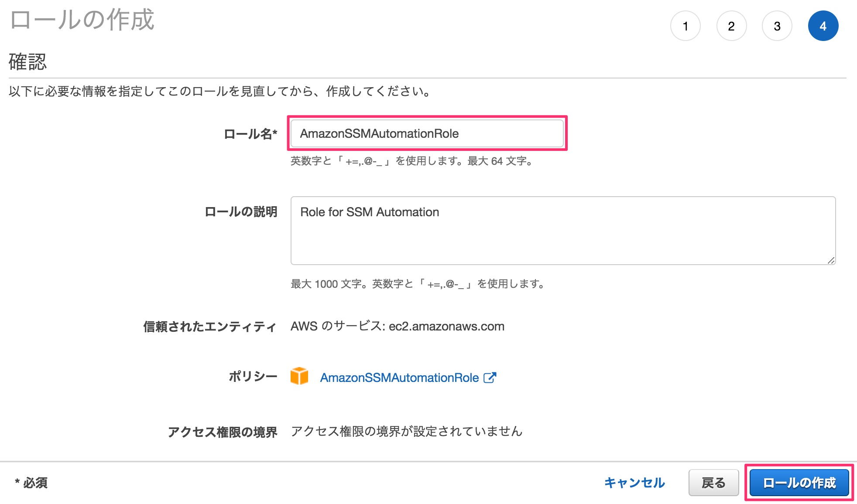
Task: Select step 3 in the progress indicator
Action: tap(777, 26)
